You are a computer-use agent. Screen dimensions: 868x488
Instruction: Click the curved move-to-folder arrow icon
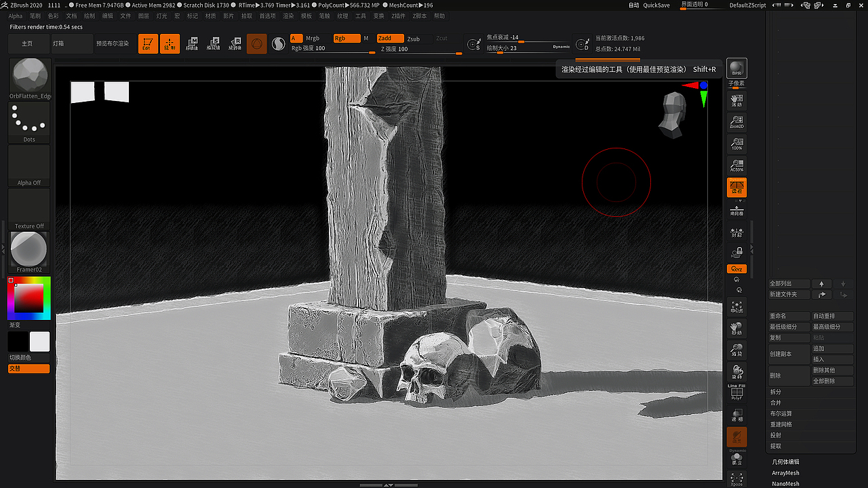click(821, 294)
